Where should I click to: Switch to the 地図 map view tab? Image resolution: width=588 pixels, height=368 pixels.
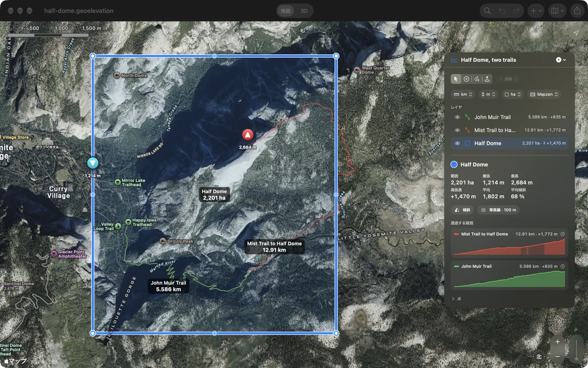pyautogui.click(x=286, y=11)
